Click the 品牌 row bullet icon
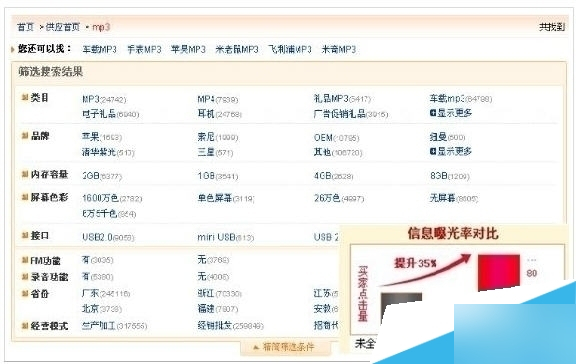576x364 pixels. (x=25, y=136)
